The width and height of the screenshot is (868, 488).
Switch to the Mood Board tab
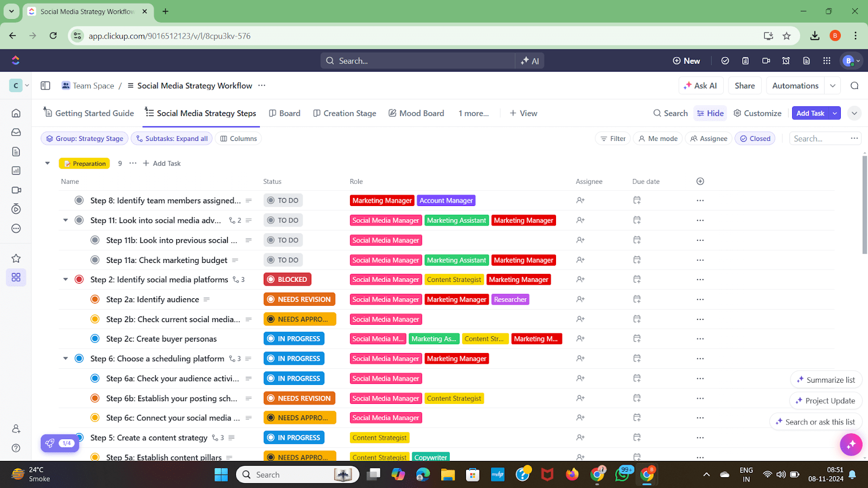point(416,113)
